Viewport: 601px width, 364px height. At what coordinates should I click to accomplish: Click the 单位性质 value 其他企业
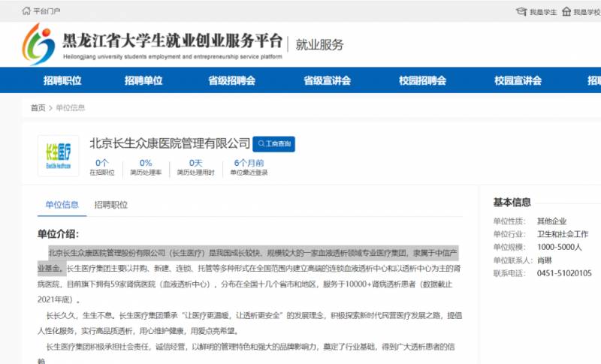point(551,221)
